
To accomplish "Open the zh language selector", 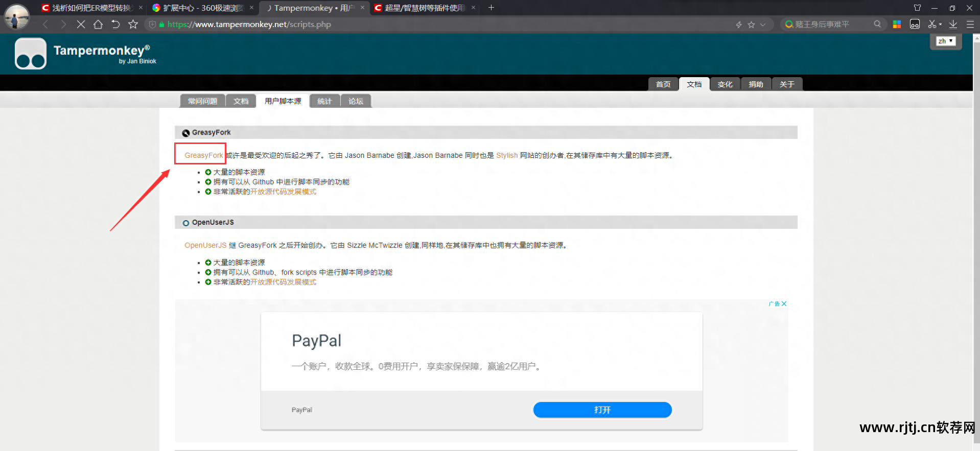I will tap(946, 41).
